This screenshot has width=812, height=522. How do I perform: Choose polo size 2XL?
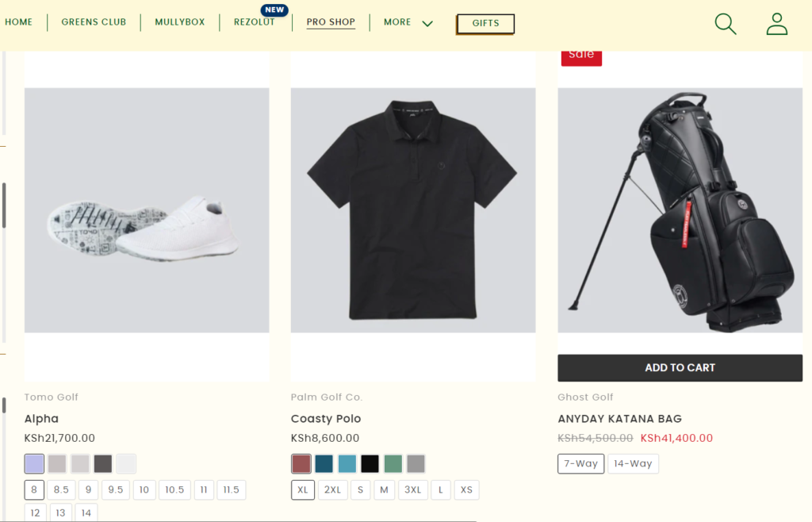click(333, 489)
